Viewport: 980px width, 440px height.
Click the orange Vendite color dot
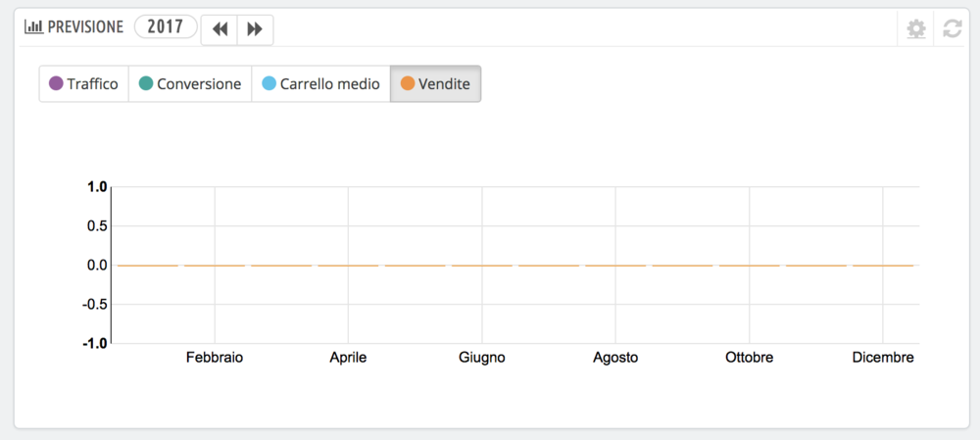407,84
